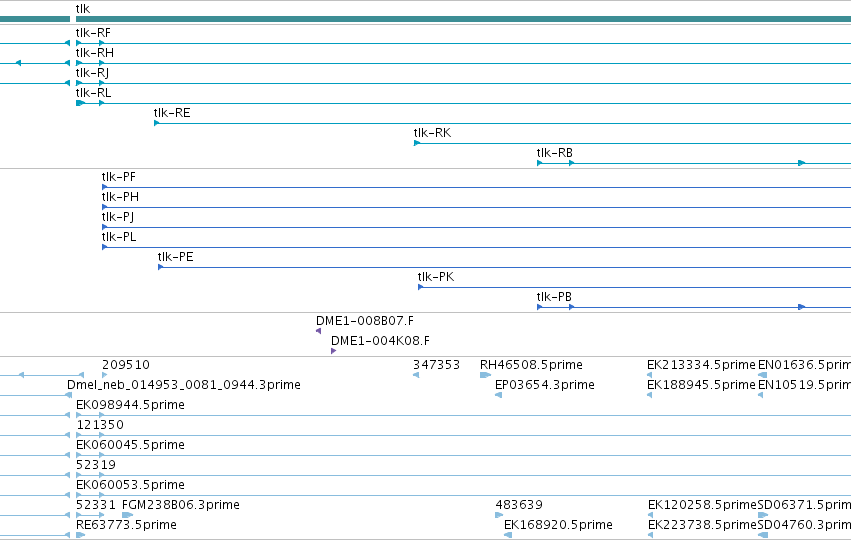
Task: Select the tlk-PB protein label
Action: pos(554,297)
